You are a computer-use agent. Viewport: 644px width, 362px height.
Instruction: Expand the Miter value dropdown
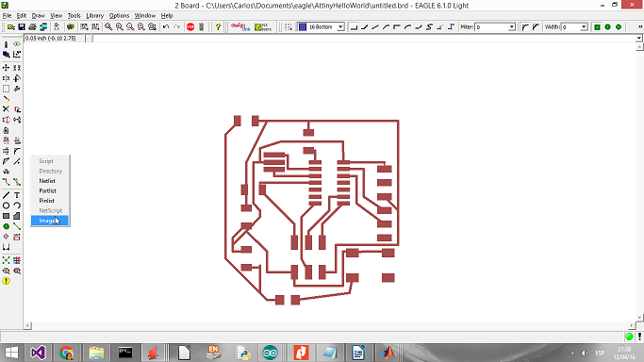click(511, 27)
